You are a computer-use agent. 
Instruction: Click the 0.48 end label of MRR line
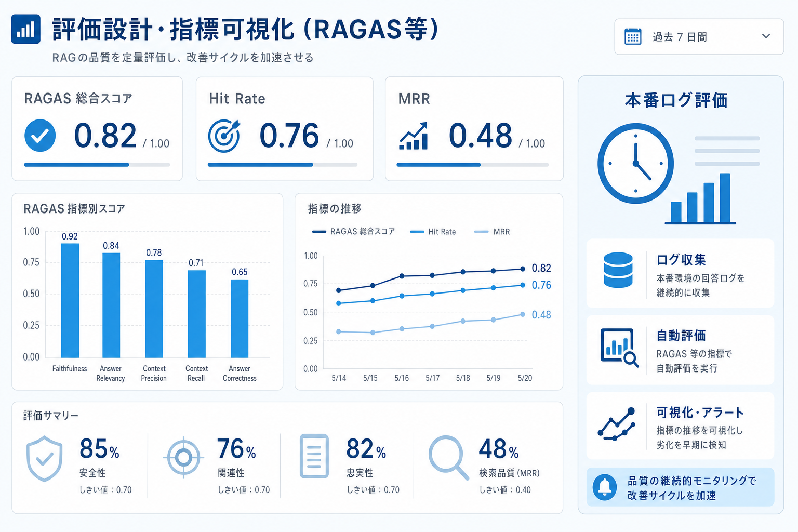tap(541, 315)
